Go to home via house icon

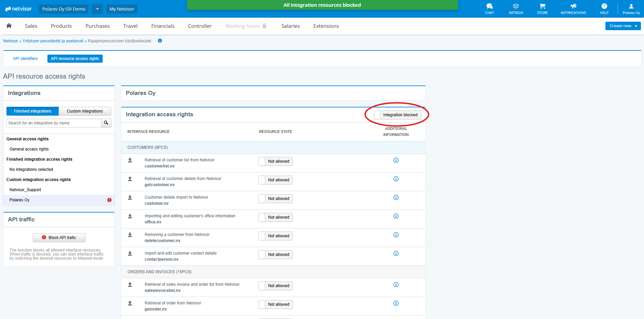pos(9,26)
